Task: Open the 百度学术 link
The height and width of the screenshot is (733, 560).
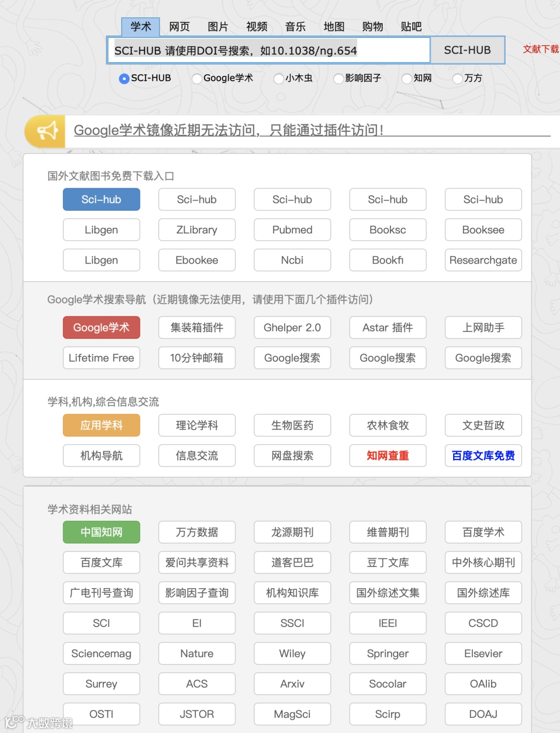Action: coord(483,532)
